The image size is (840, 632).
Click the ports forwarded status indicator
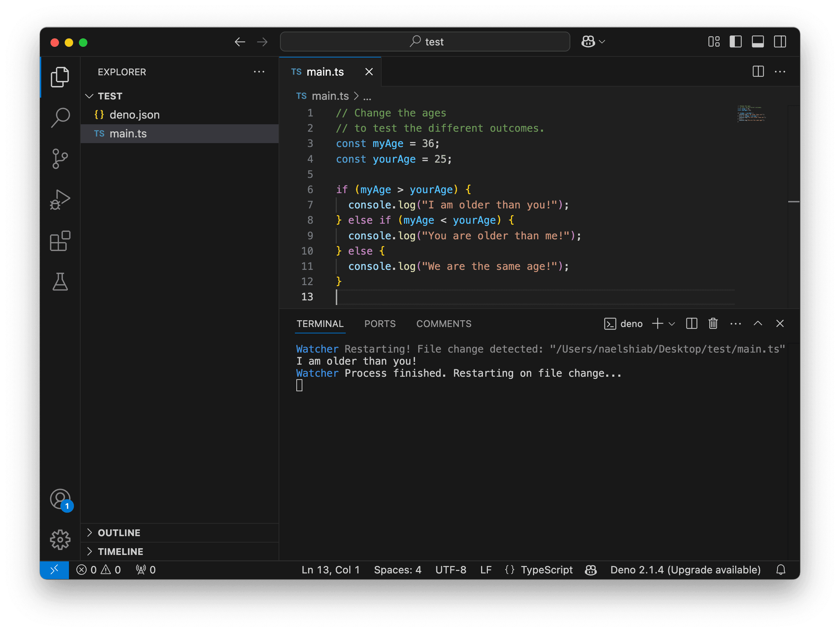pos(146,570)
